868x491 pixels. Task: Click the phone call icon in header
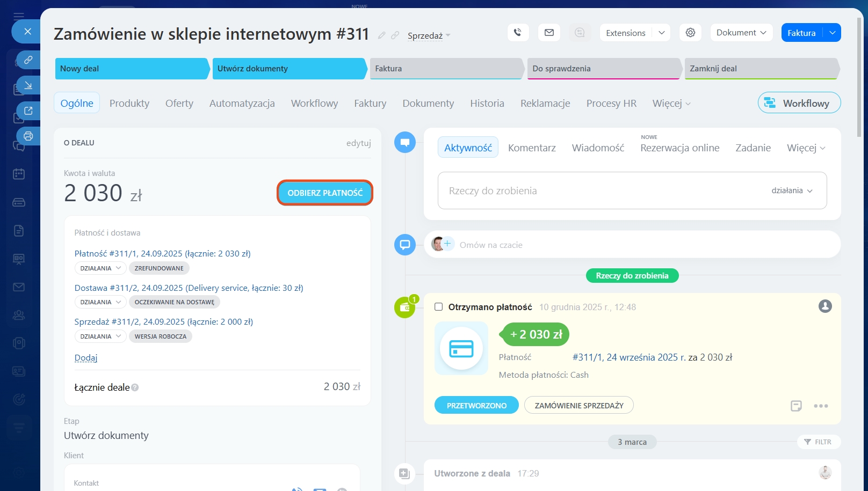(x=517, y=33)
